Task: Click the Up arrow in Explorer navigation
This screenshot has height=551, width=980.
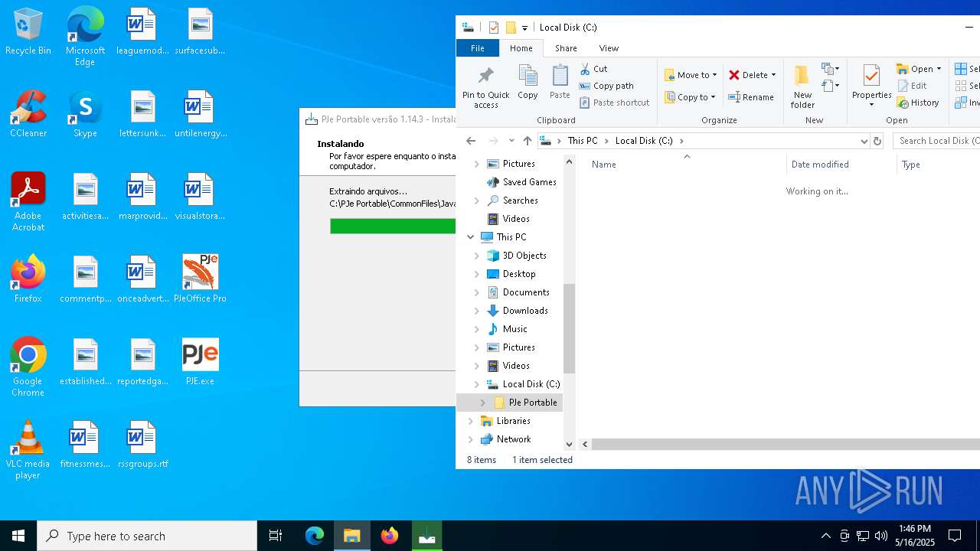Action: (x=528, y=141)
